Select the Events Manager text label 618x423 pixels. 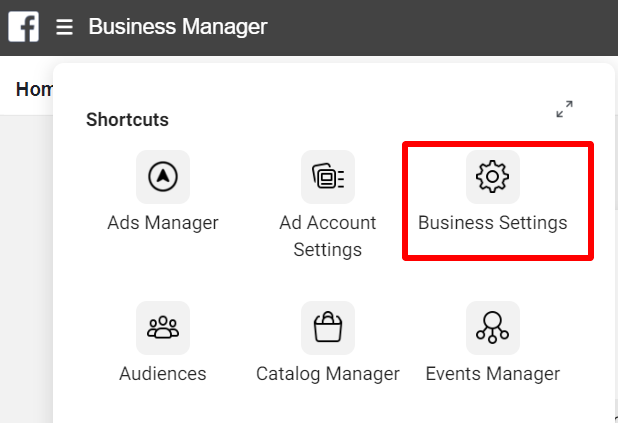tap(493, 374)
